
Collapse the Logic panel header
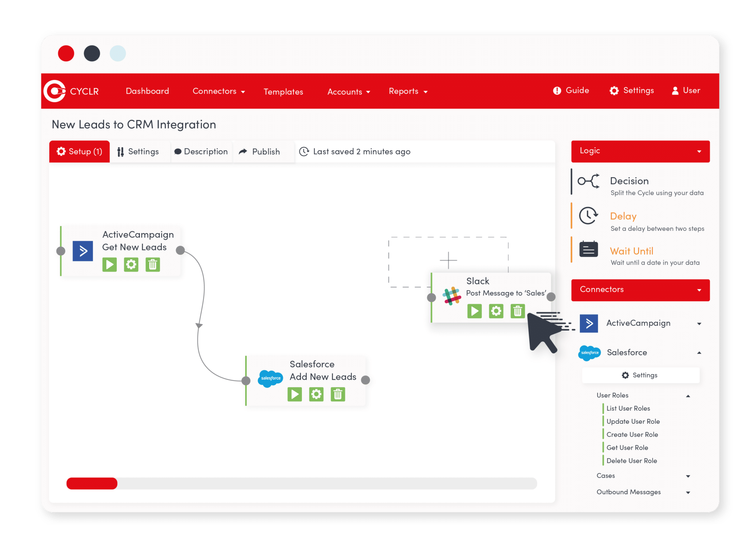click(x=640, y=151)
